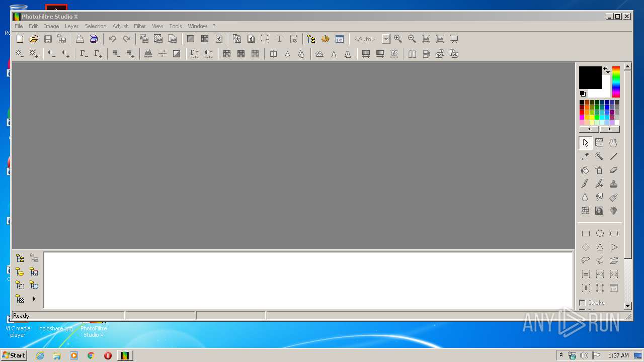Select the Spray tool
This screenshot has width=644, height=362.
point(599,170)
